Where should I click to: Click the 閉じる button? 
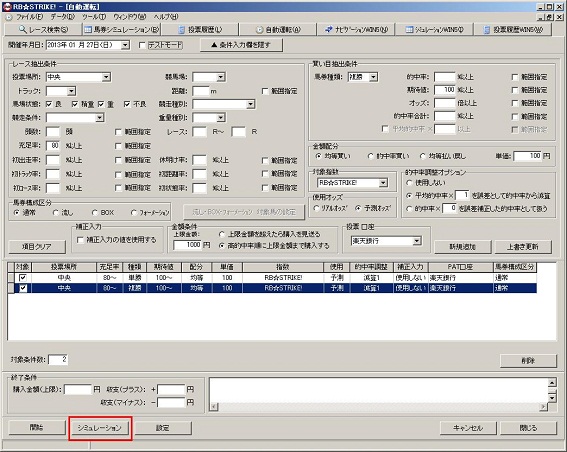(x=528, y=428)
